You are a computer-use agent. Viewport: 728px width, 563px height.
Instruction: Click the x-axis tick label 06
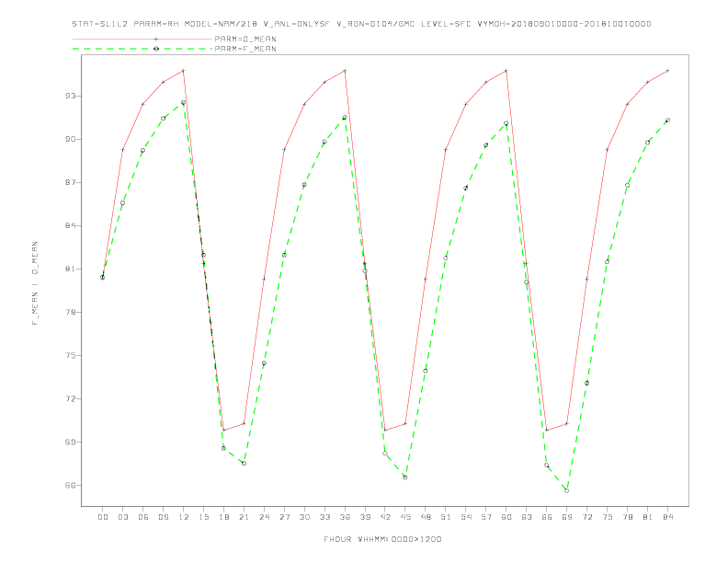[x=143, y=517]
